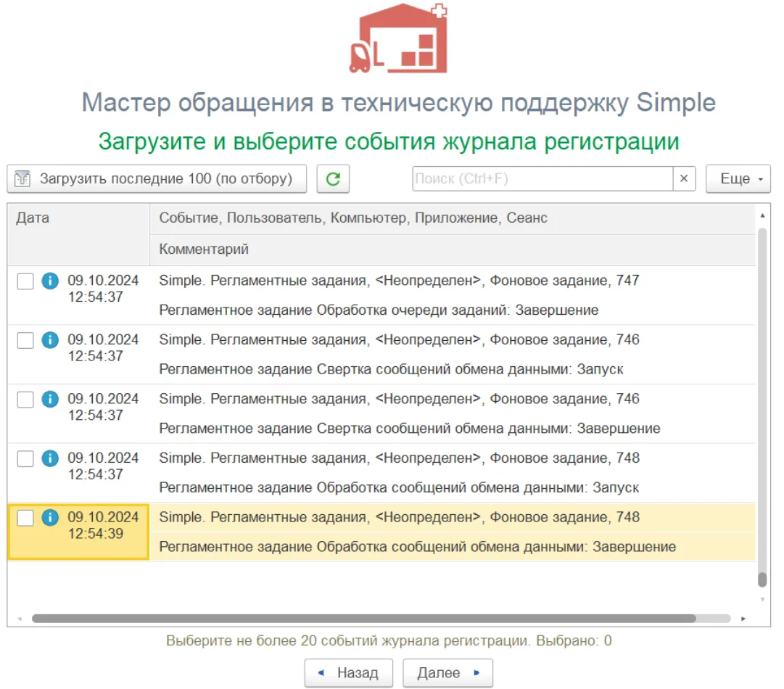Screen dimensions: 784x689
Task: Select comment Свертка сообщений обмена данными: Запуск
Action: click(391, 369)
